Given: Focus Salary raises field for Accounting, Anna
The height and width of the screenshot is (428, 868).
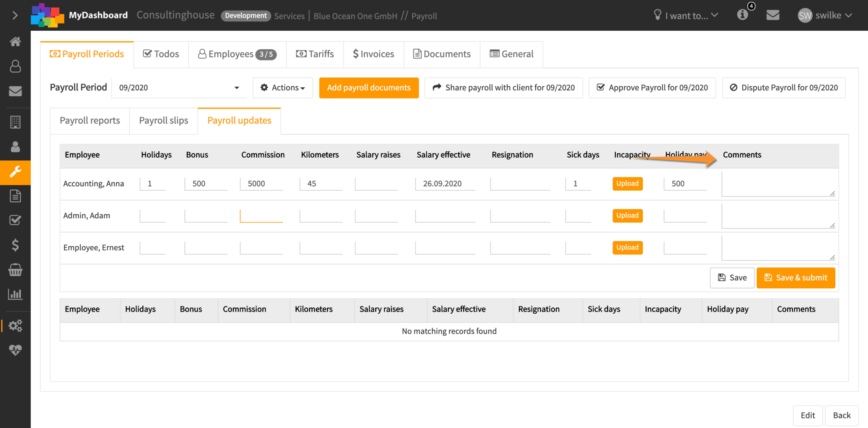Looking at the screenshot, I should pos(377,183).
